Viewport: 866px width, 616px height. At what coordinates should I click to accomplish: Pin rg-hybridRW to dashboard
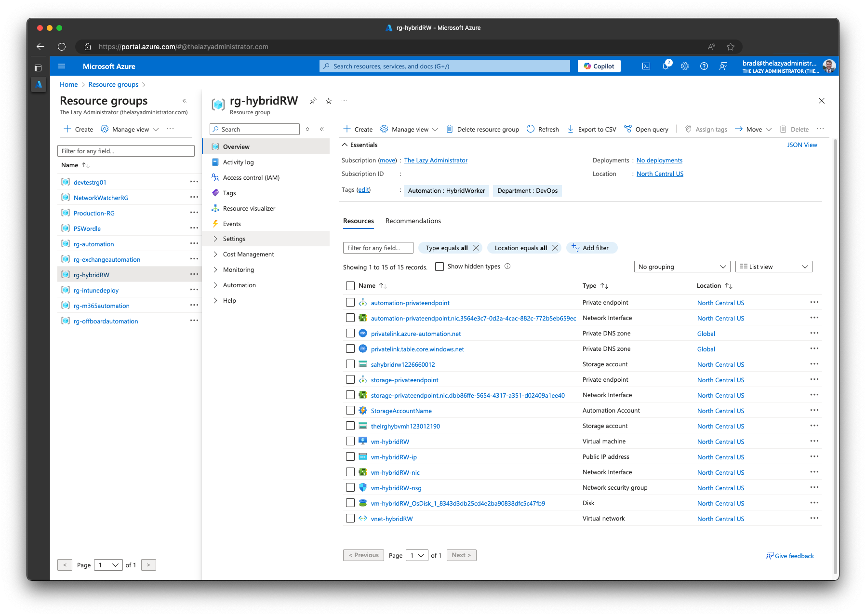313,101
